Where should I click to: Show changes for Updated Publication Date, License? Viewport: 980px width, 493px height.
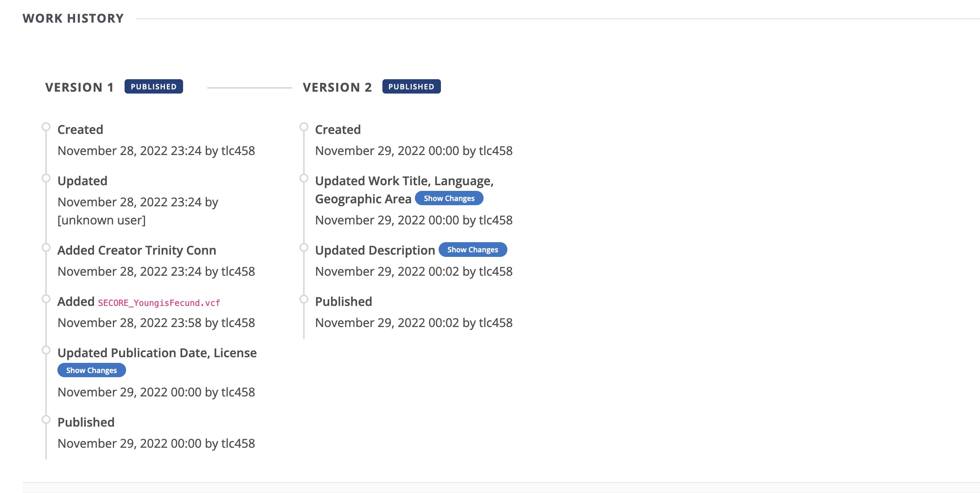click(x=91, y=370)
